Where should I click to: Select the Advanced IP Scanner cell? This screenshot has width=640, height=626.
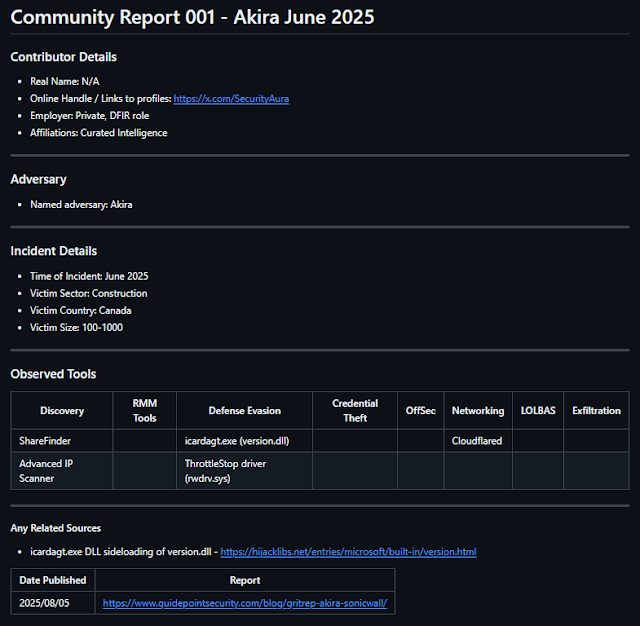[x=47, y=470]
